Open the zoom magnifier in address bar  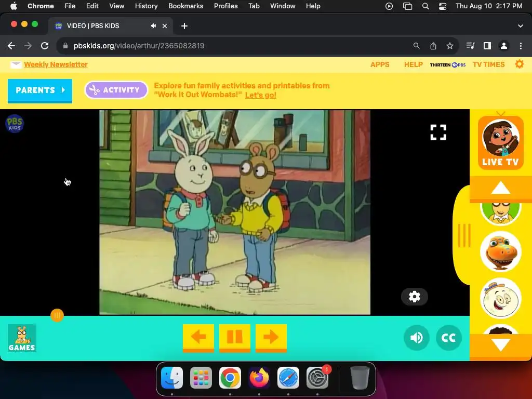[416, 46]
